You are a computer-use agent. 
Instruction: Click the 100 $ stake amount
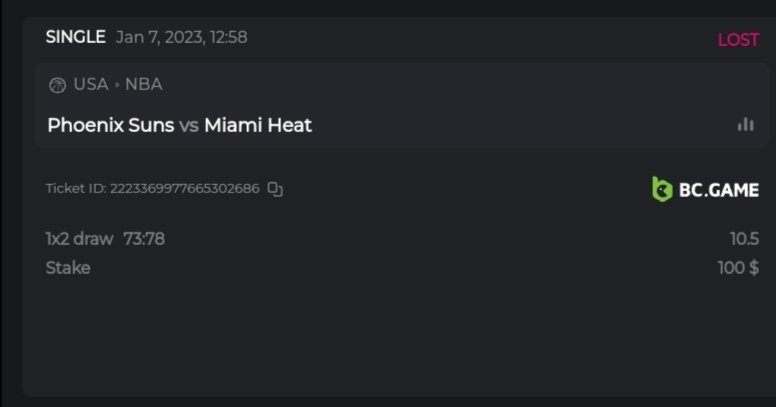tap(738, 268)
